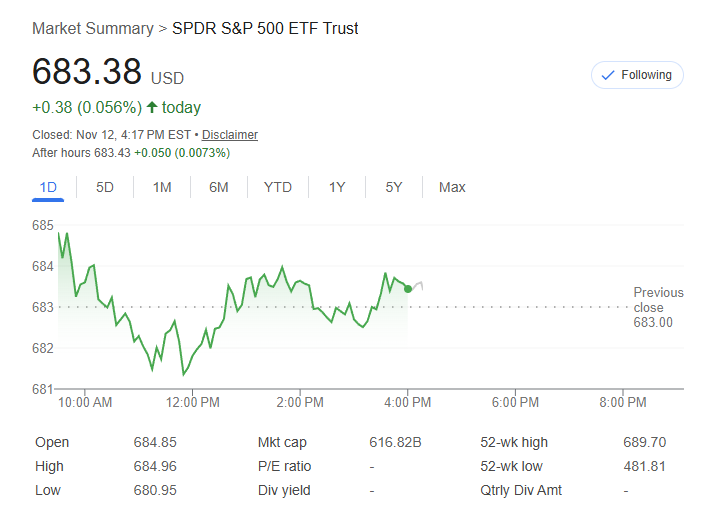Click the 683.38 price heading
This screenshot has height=513, width=708.
87,73
